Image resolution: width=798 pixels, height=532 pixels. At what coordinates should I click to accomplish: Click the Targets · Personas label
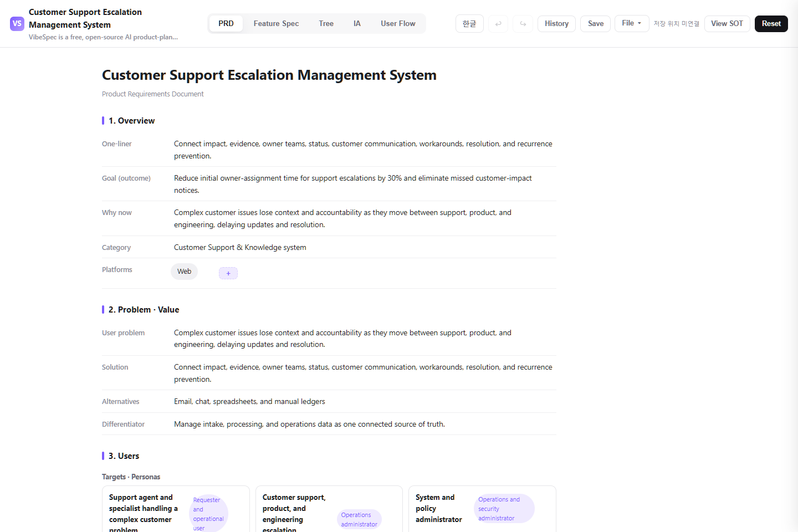pyautogui.click(x=131, y=477)
